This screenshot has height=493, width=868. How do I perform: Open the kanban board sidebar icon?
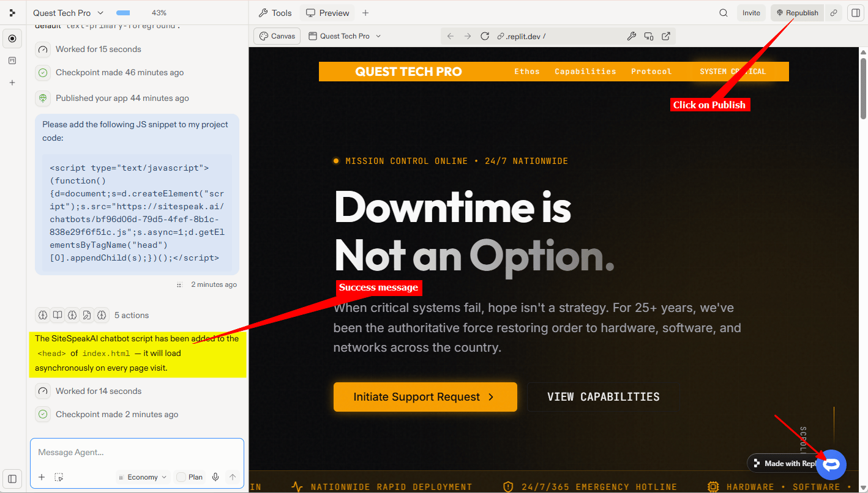(x=12, y=61)
